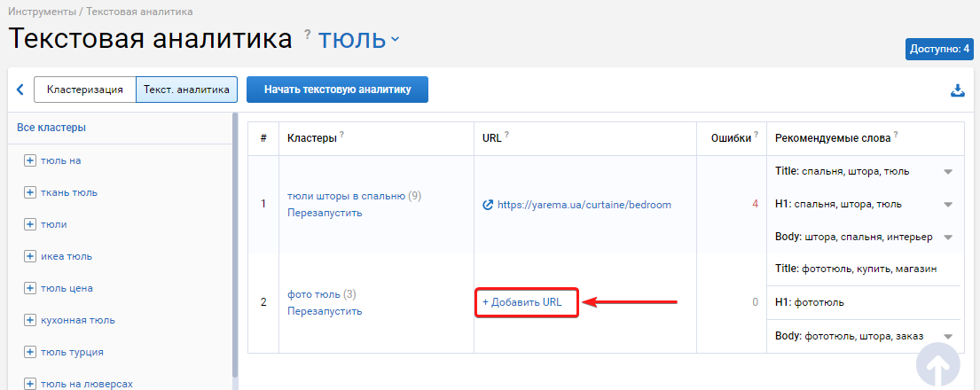The width and height of the screenshot is (980, 390).
Task: Open cluster 'тюли шторы в спальню'
Action: pyautogui.click(x=346, y=196)
